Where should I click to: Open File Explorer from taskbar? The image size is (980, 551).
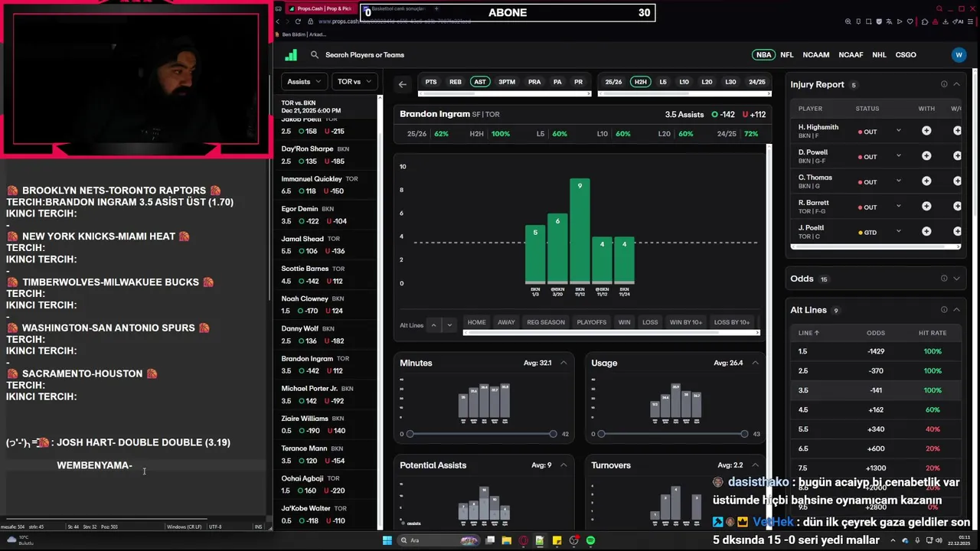[506, 540]
